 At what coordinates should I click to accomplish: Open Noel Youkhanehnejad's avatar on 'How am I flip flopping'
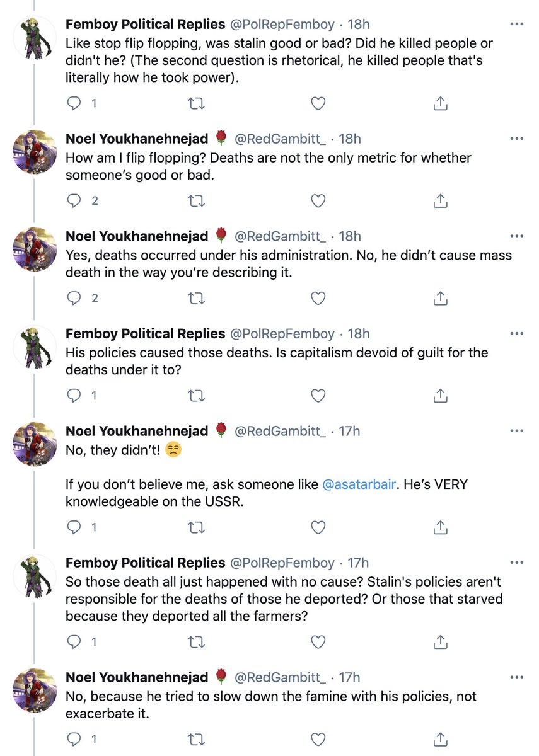pos(35,152)
